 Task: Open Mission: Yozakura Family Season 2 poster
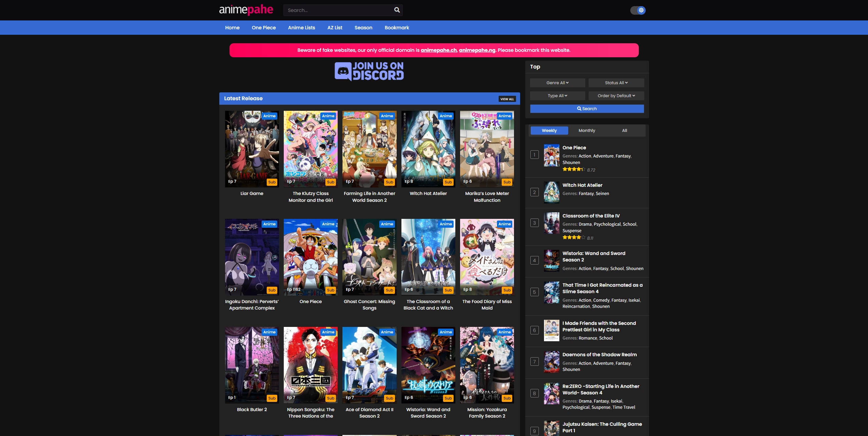[x=487, y=365]
